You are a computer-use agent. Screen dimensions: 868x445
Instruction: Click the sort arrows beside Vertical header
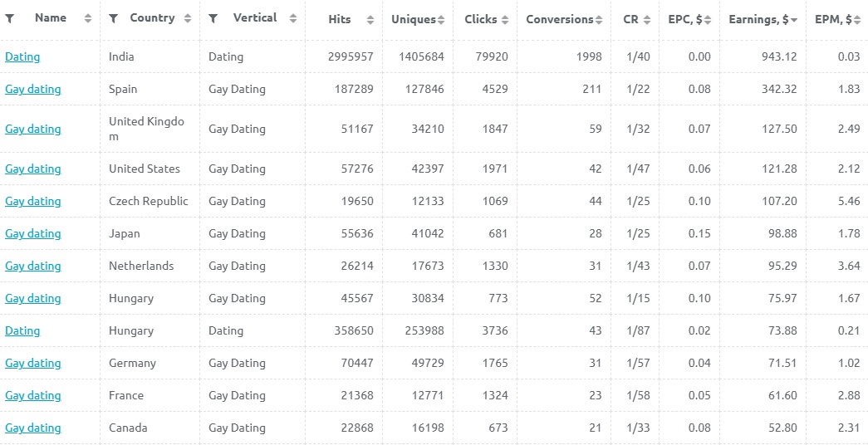292,18
